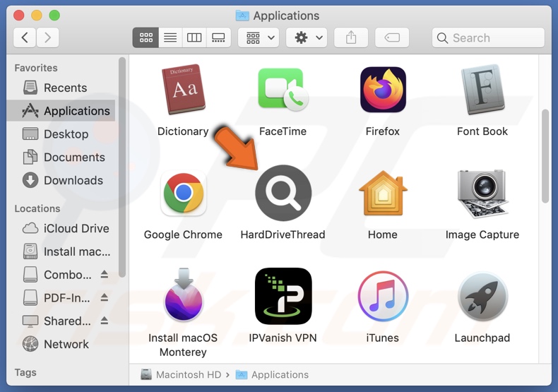Click the Image Capture name label
This screenshot has width=558, height=392.
click(482, 234)
